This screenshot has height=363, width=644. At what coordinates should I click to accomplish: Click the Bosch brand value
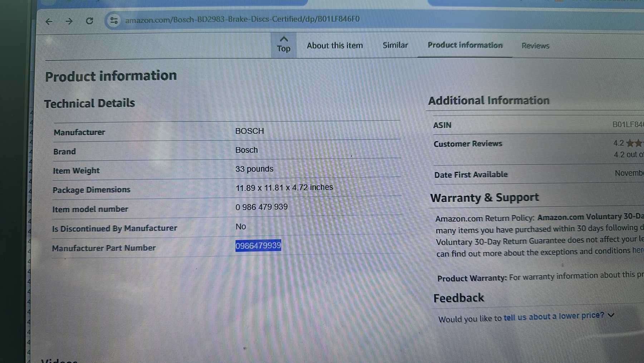coord(246,150)
